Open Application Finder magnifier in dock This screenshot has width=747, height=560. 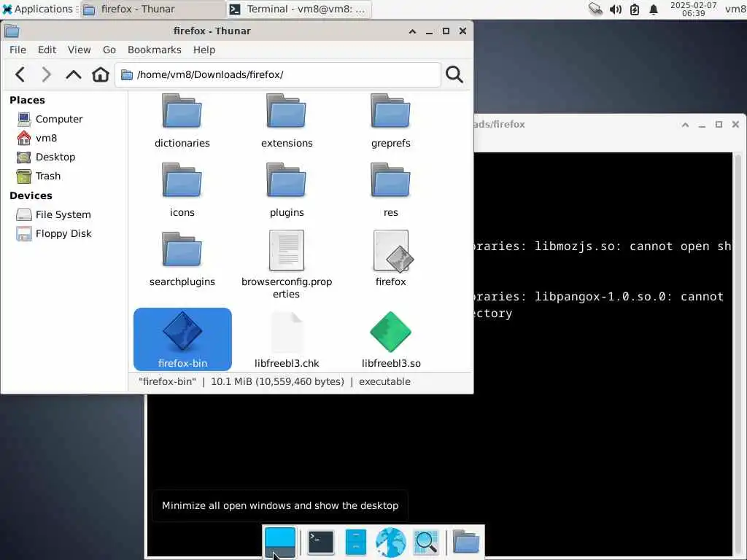[x=425, y=542]
